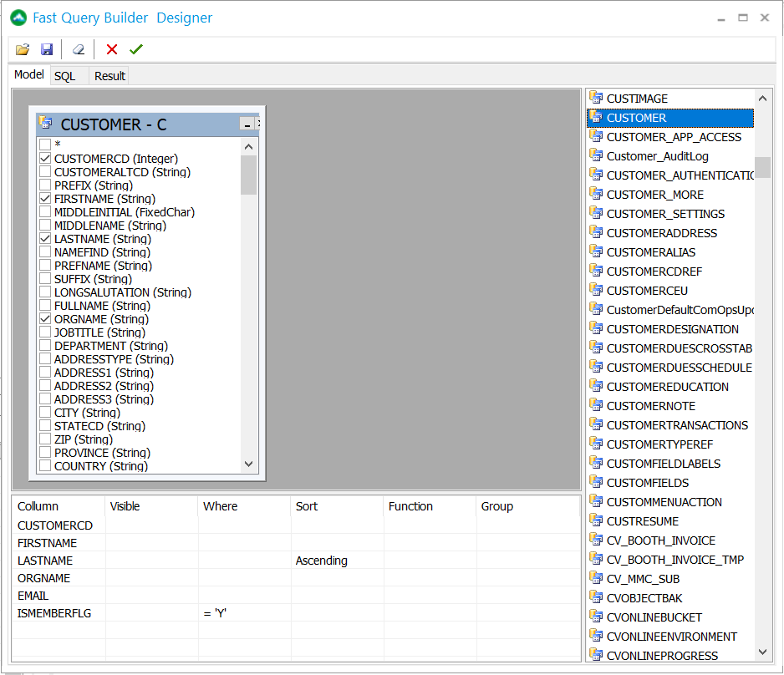This screenshot has height=675, width=784.
Task: Select CV_MMC_SUB in the table list
Action: click(670, 579)
